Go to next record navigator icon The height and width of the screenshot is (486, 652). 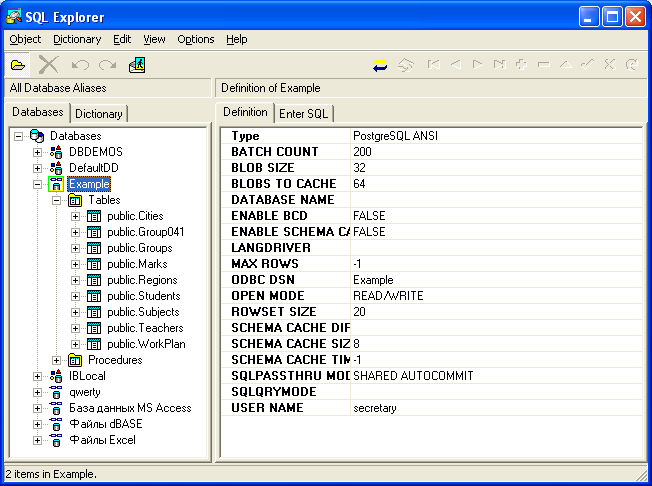(x=477, y=64)
